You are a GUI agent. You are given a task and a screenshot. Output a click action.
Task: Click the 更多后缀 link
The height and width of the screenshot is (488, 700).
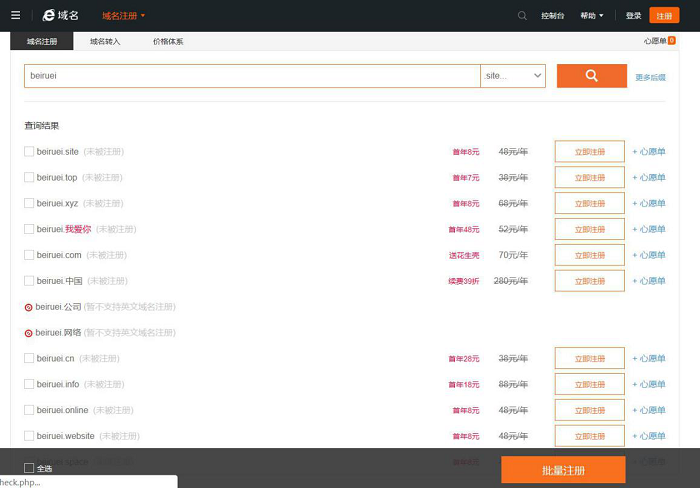pyautogui.click(x=650, y=77)
